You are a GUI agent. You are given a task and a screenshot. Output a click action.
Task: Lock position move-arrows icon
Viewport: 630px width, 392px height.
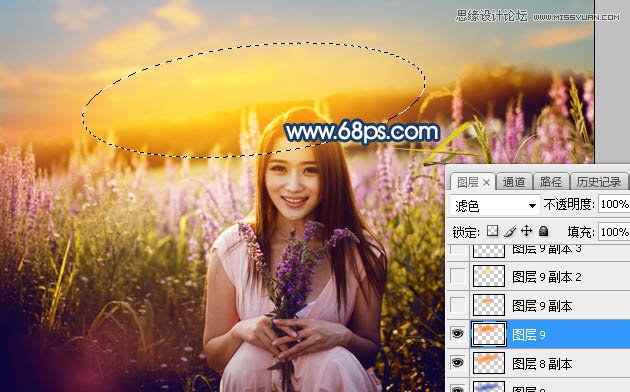pyautogui.click(x=526, y=231)
